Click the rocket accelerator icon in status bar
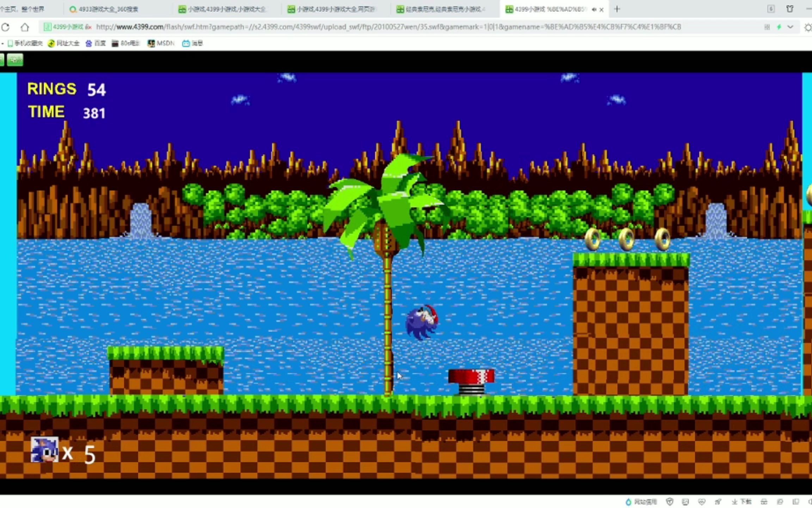 click(x=718, y=502)
